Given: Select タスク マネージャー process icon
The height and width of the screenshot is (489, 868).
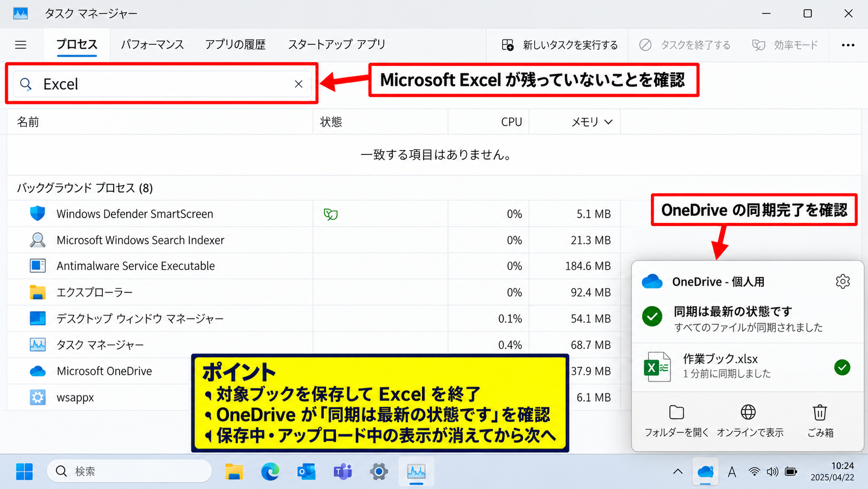Looking at the screenshot, I should click(37, 345).
